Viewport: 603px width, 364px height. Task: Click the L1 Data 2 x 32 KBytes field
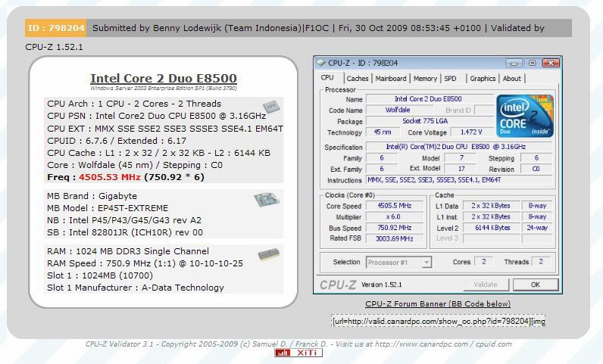point(492,206)
